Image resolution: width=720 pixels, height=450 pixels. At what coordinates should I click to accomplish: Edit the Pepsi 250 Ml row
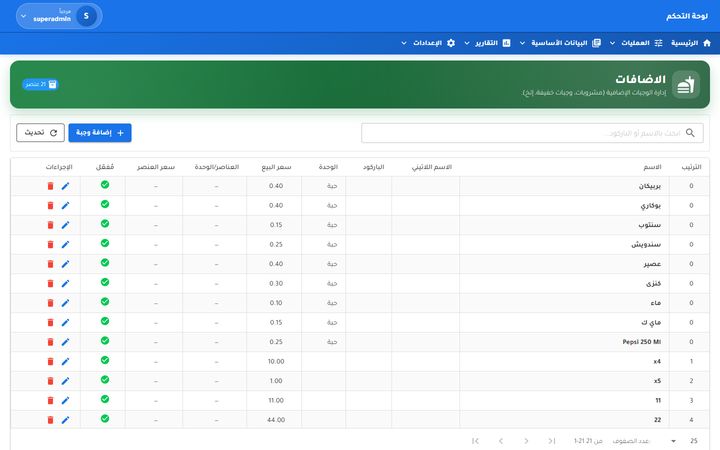(65, 342)
